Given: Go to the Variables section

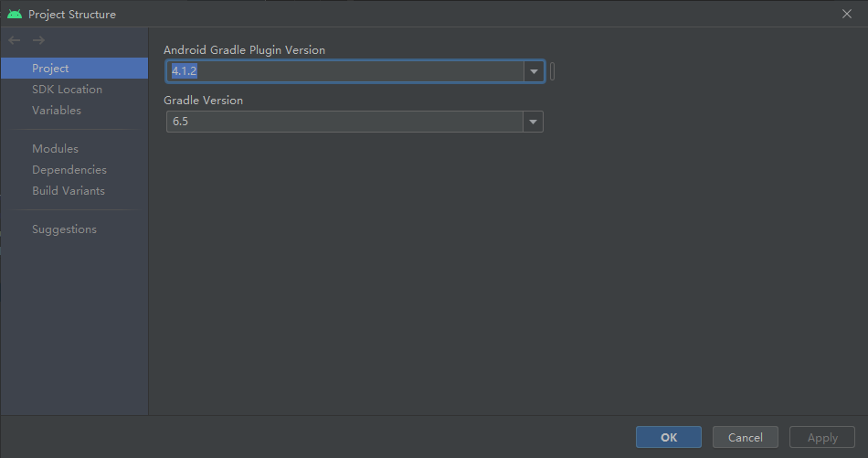Looking at the screenshot, I should pyautogui.click(x=57, y=111).
